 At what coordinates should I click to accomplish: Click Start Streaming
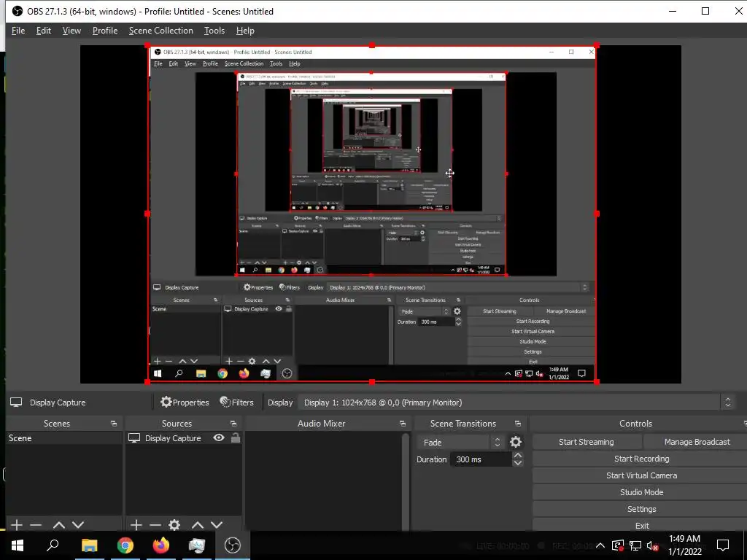587,442
